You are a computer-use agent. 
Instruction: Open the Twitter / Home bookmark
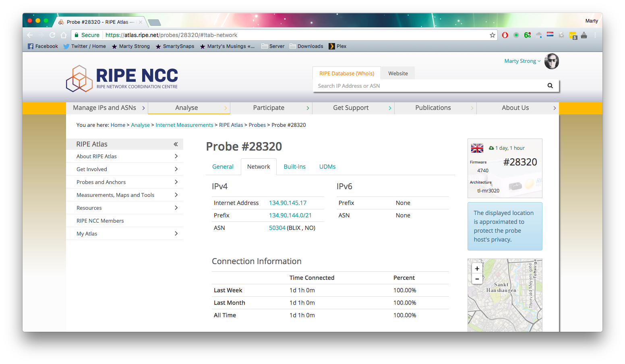[x=85, y=46]
